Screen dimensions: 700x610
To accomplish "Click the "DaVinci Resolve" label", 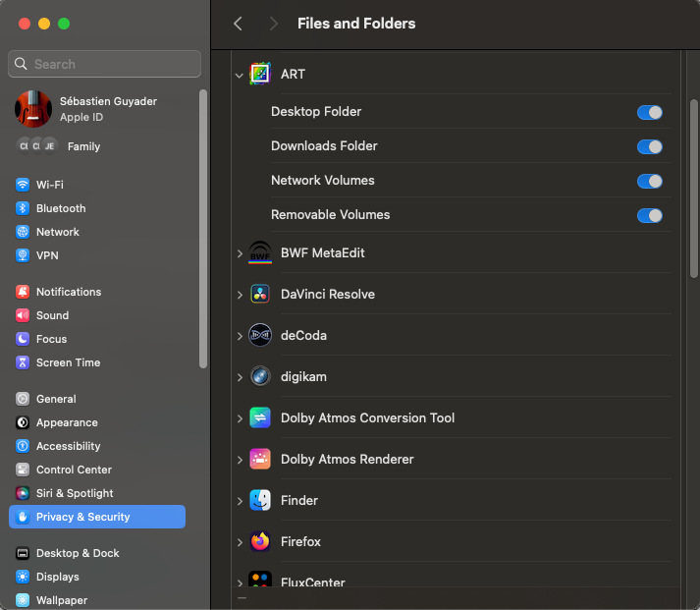I will (328, 294).
